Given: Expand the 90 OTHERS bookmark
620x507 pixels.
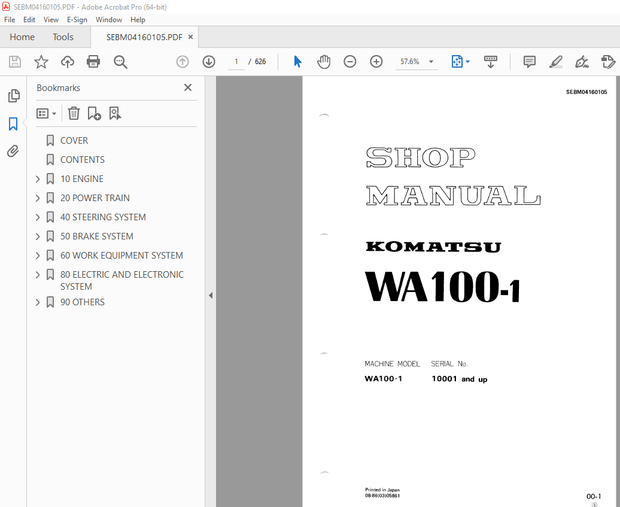Looking at the screenshot, I should (x=38, y=303).
